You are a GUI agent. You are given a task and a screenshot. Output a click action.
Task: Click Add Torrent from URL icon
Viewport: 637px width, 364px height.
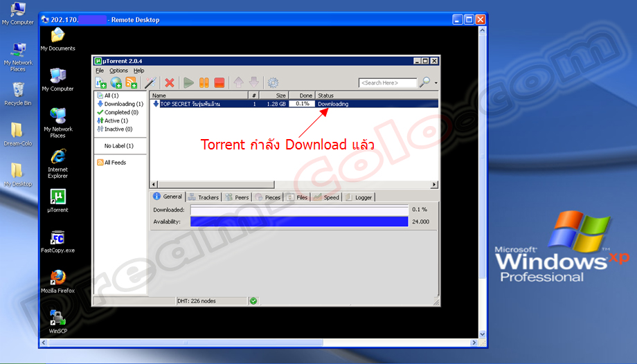click(x=116, y=82)
